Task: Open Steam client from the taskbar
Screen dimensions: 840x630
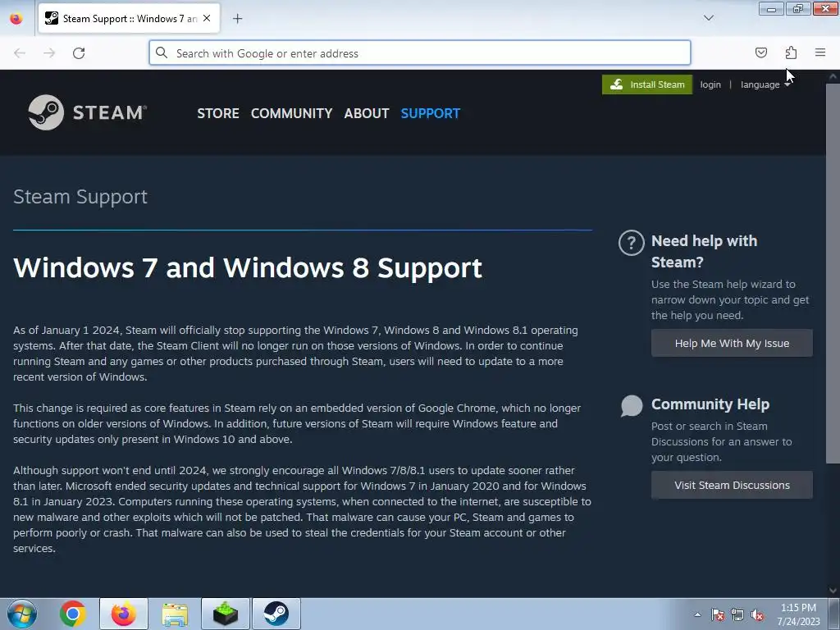Action: 276,614
